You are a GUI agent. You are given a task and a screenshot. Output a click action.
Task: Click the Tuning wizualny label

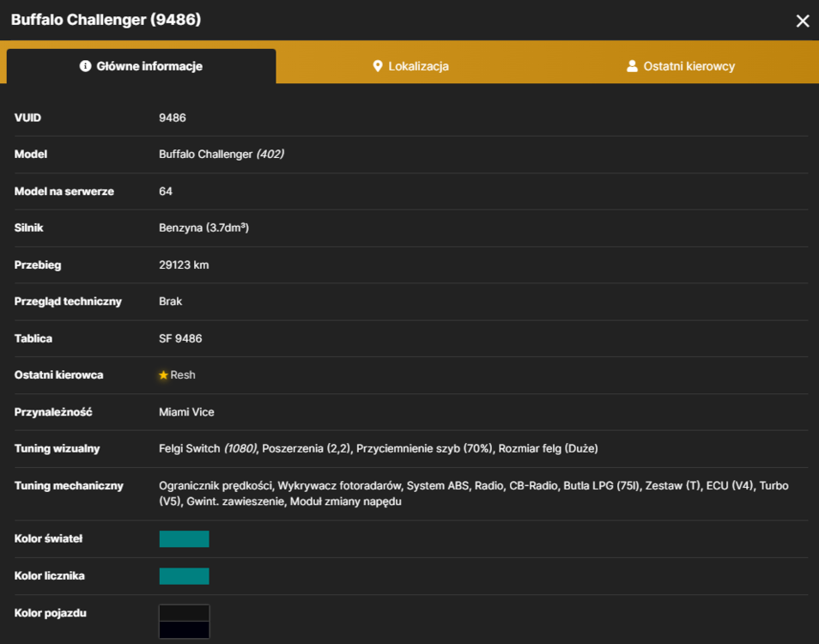(x=57, y=449)
